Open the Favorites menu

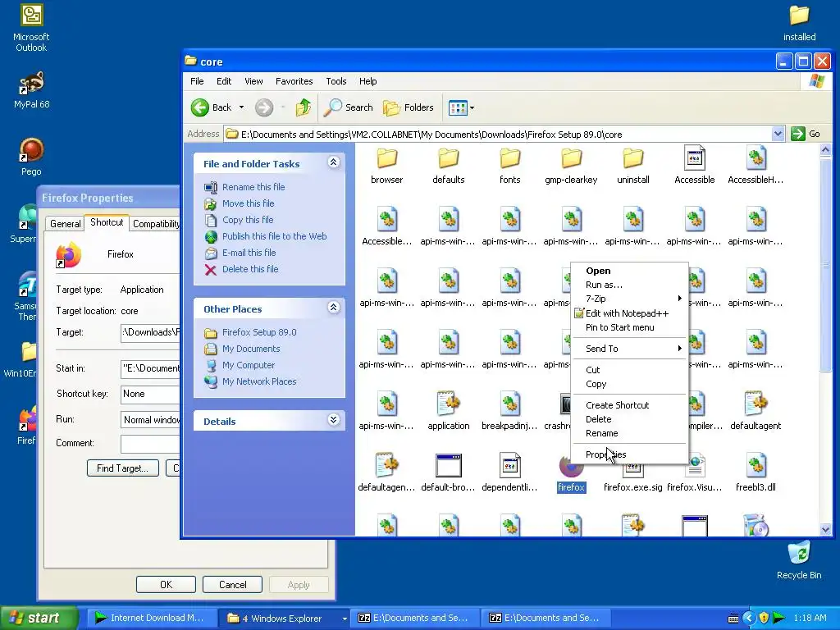294,81
